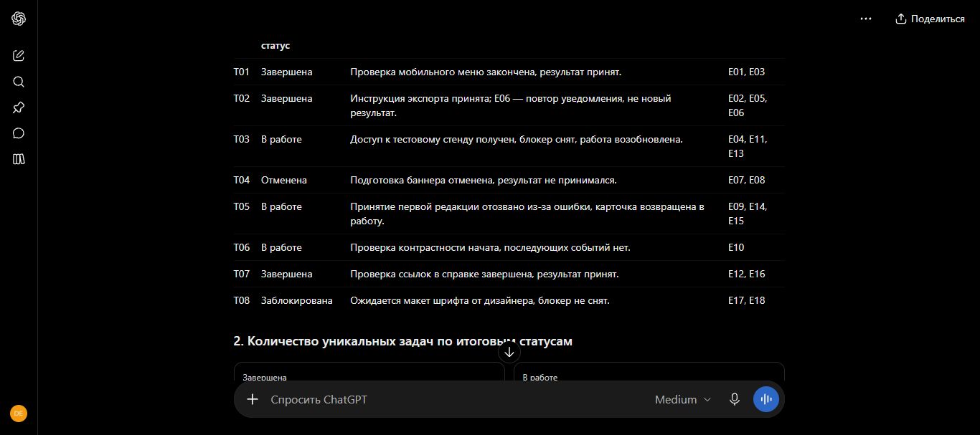Select the T03 task ID cell
Screen dimensions: 980x435
pyautogui.click(x=242, y=139)
